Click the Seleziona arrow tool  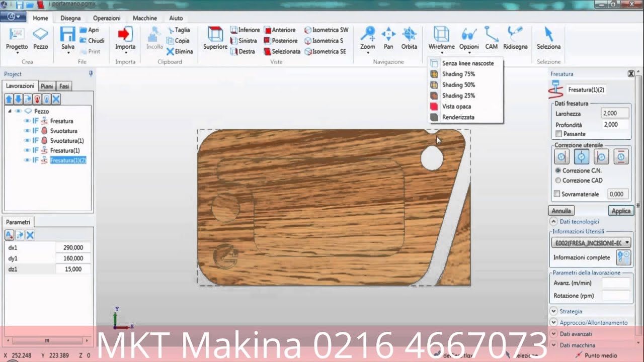click(548, 39)
